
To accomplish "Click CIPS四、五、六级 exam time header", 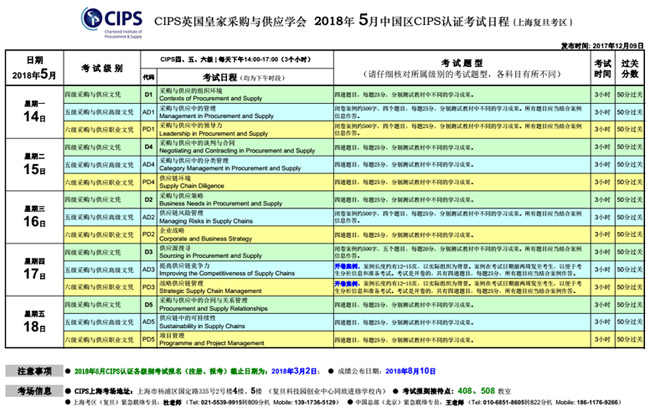I will point(236,60).
